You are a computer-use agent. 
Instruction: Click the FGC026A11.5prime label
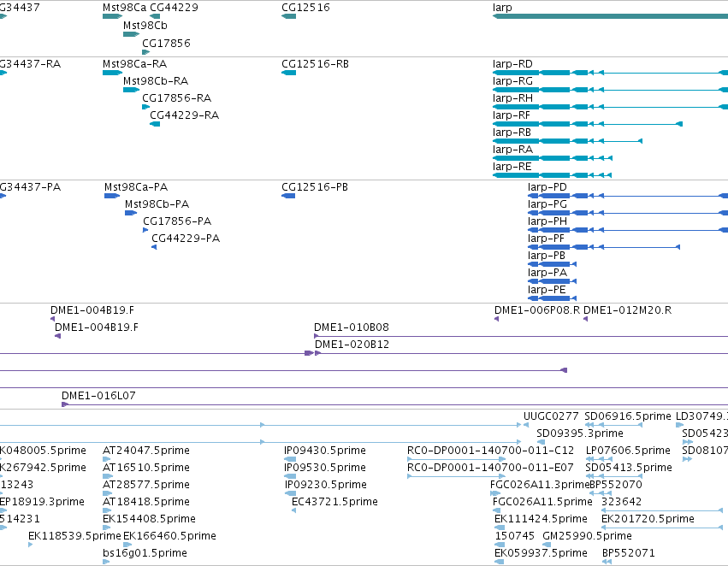point(542,502)
